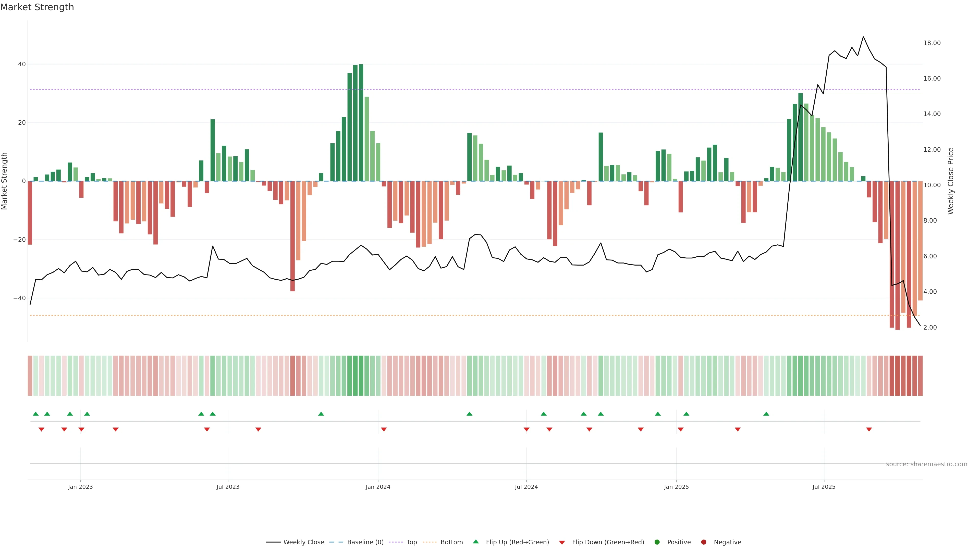
Task: Click the green flip-up marker between Jan and Jul 2024
Action: [470, 414]
